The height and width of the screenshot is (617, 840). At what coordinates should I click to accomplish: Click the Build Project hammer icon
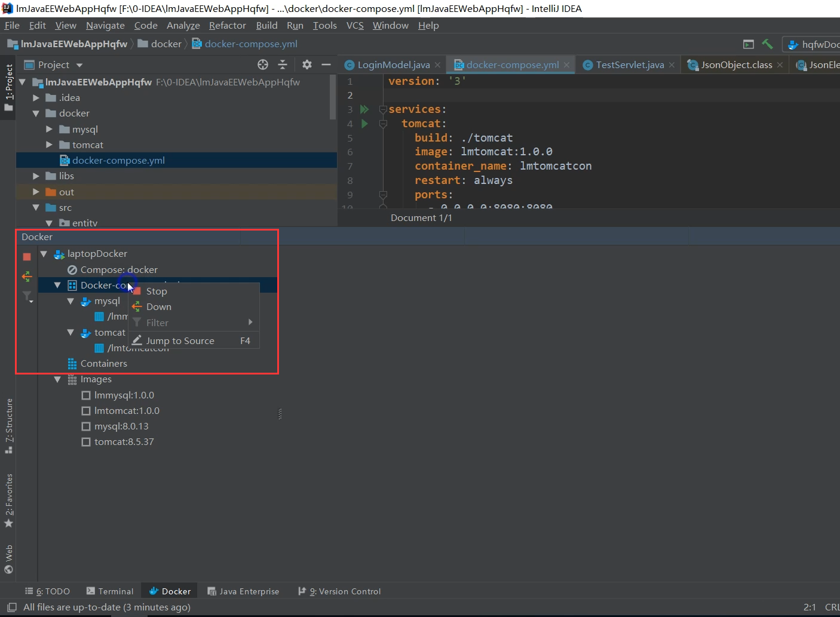click(x=768, y=44)
